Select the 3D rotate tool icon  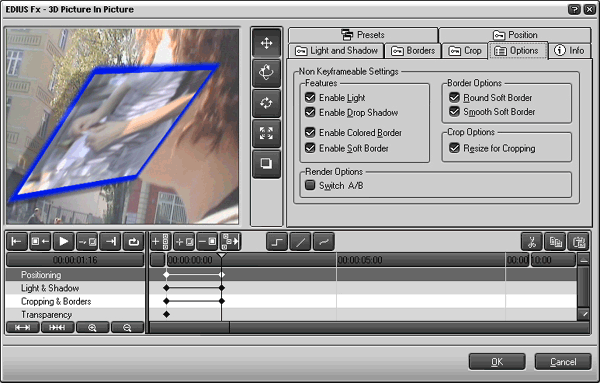point(266,73)
